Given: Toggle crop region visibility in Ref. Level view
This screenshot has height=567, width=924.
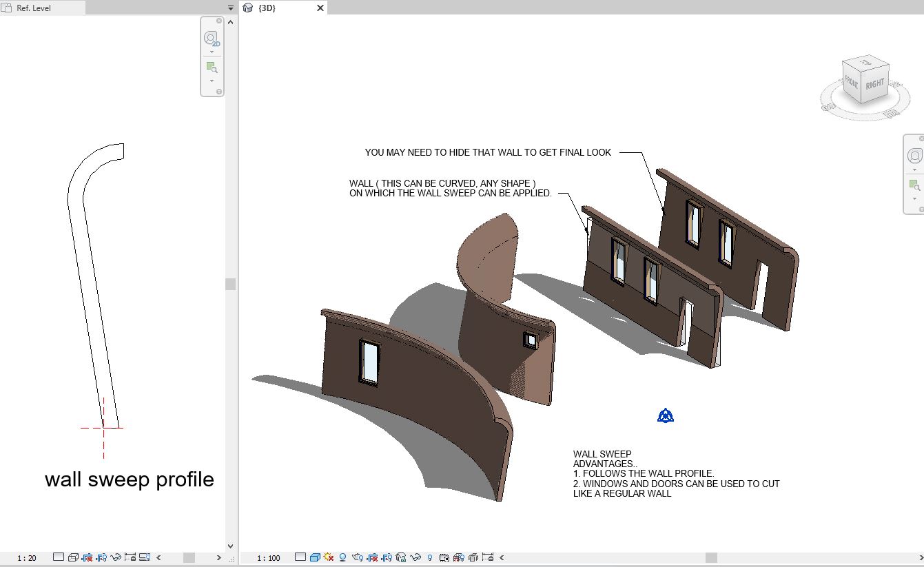Looking at the screenshot, I should [x=101, y=557].
